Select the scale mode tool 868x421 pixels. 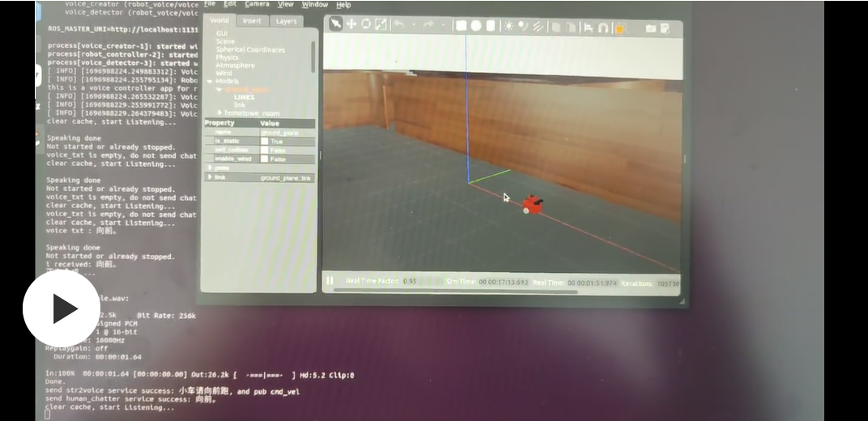click(x=381, y=24)
